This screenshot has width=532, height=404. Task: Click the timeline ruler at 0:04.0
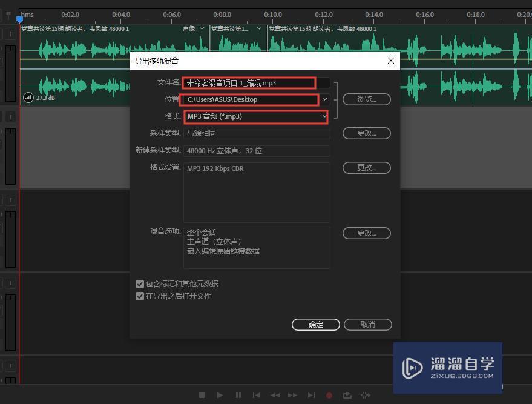(x=121, y=15)
